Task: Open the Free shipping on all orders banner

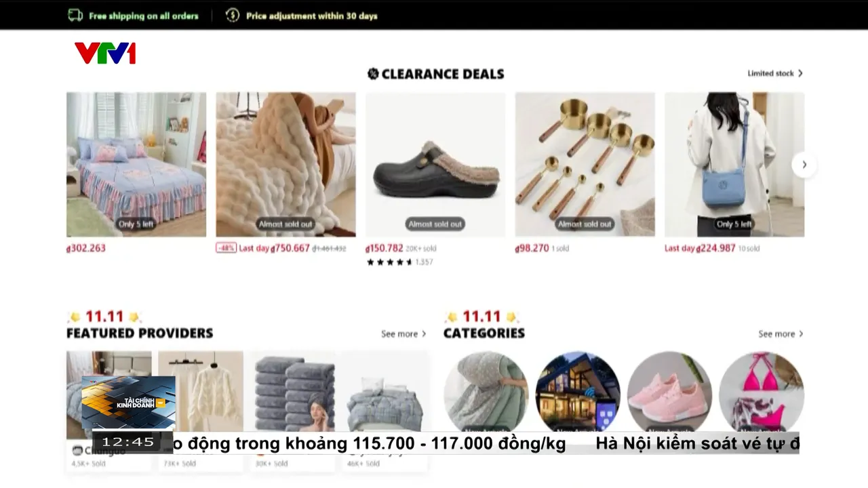Action: coord(144,16)
